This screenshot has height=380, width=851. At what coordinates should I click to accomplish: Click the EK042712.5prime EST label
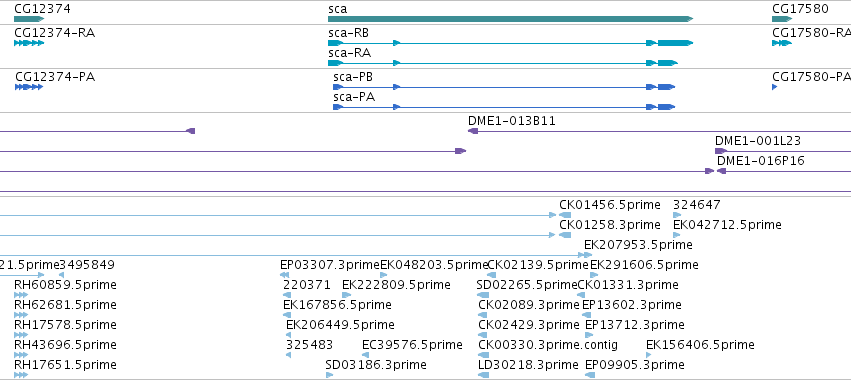tap(727, 225)
